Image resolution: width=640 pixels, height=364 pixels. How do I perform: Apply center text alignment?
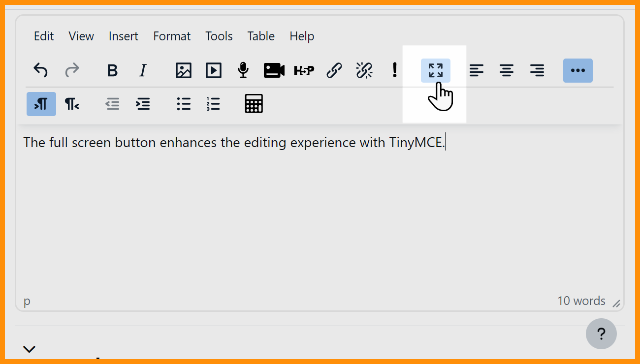click(x=507, y=70)
